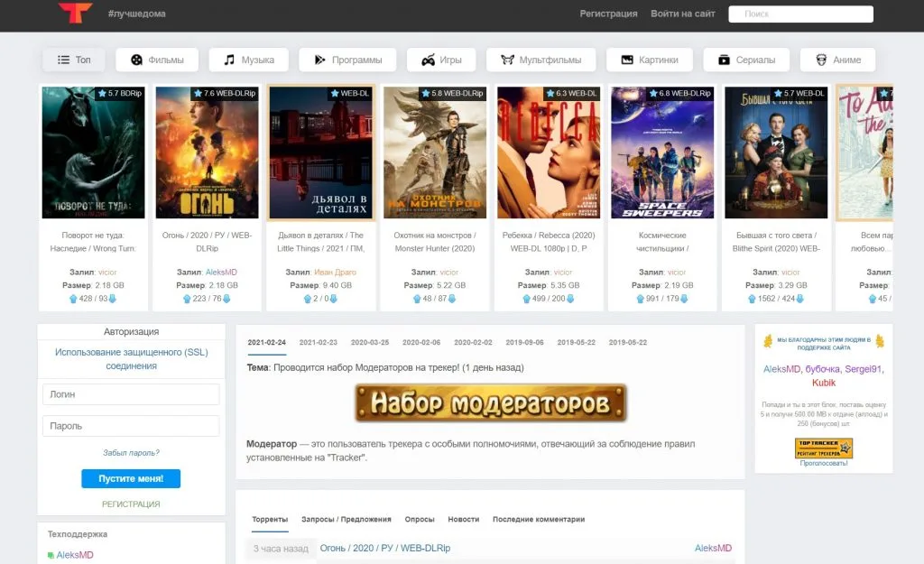Click the TOP TRACKER rating badge

[823, 448]
